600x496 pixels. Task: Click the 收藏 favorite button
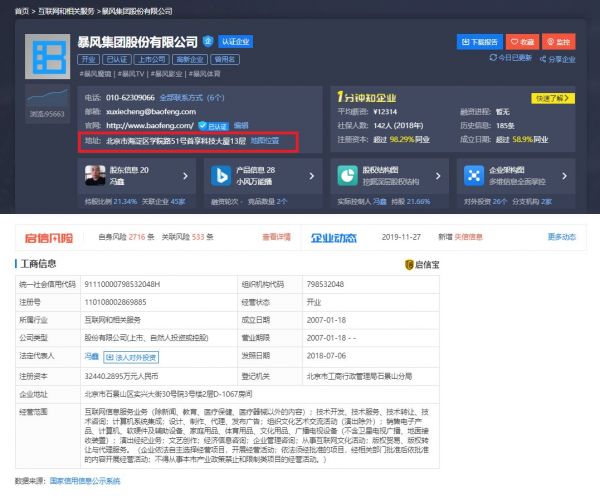click(x=521, y=41)
